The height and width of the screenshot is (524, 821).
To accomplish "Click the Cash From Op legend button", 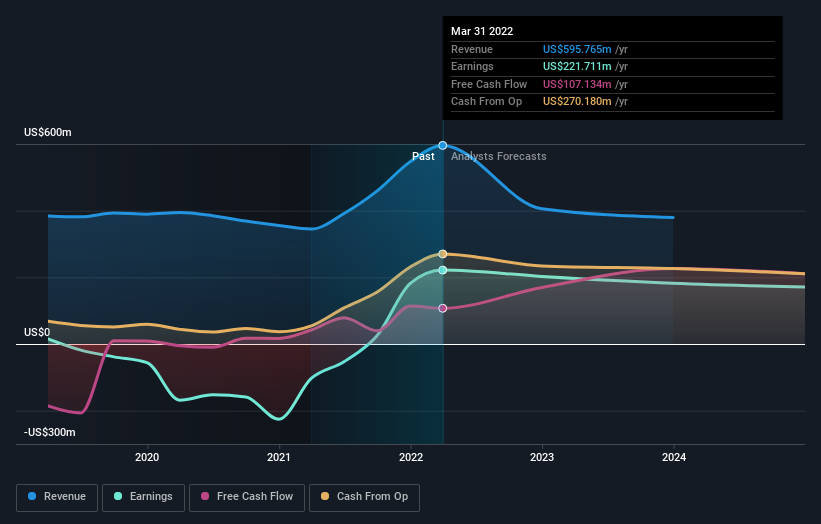I will tap(364, 496).
